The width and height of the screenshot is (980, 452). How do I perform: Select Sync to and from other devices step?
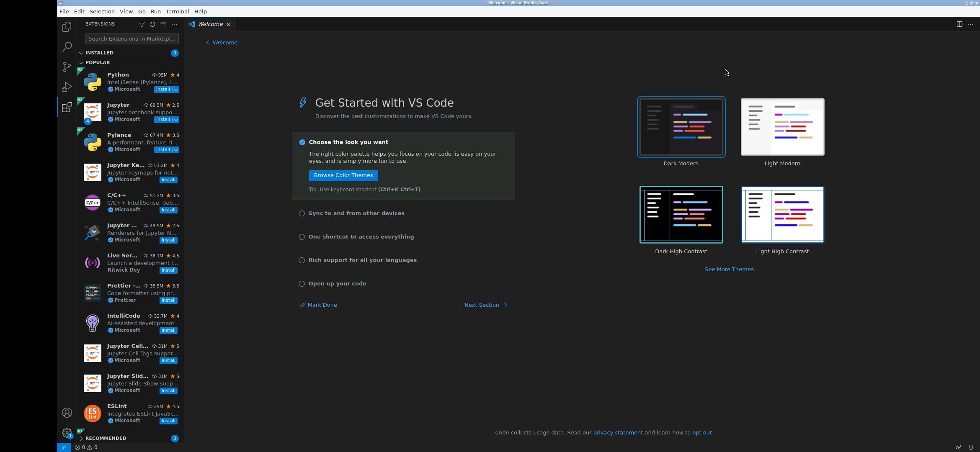(x=356, y=213)
